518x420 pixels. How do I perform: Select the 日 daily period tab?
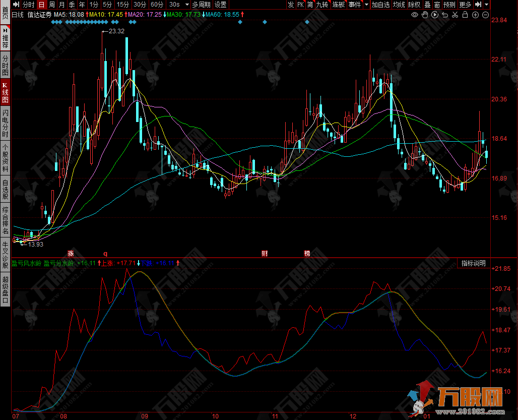(41, 5)
